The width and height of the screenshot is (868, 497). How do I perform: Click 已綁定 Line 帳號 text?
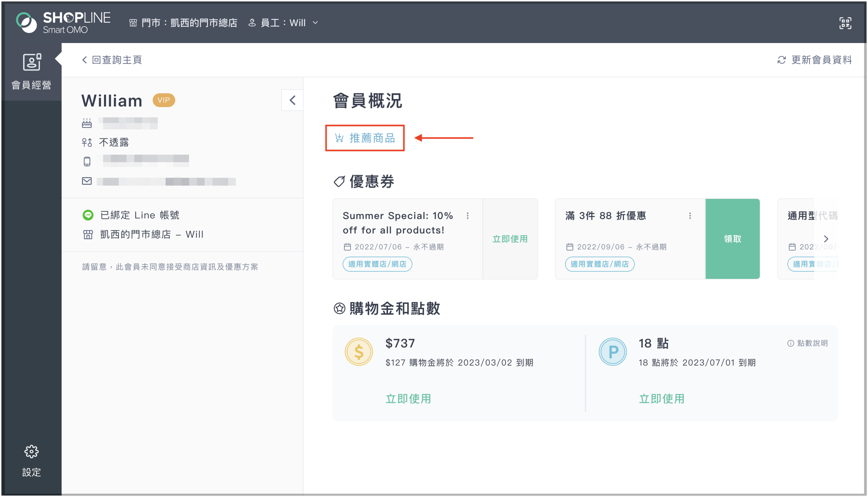tap(140, 215)
